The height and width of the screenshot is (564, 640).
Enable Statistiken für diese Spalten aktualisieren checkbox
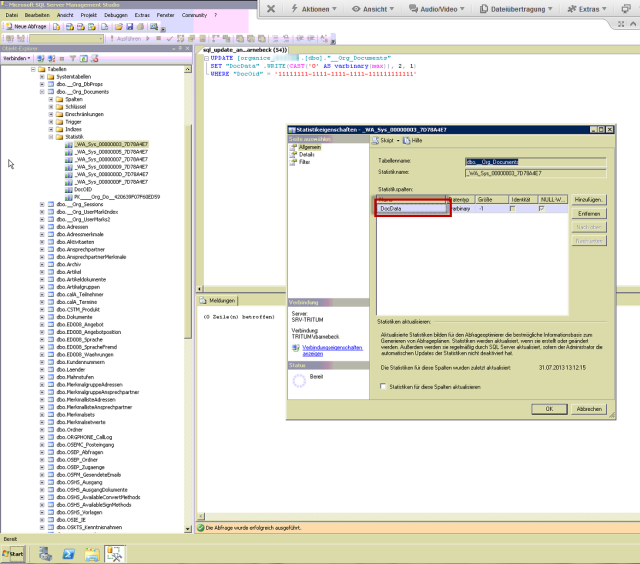point(383,386)
